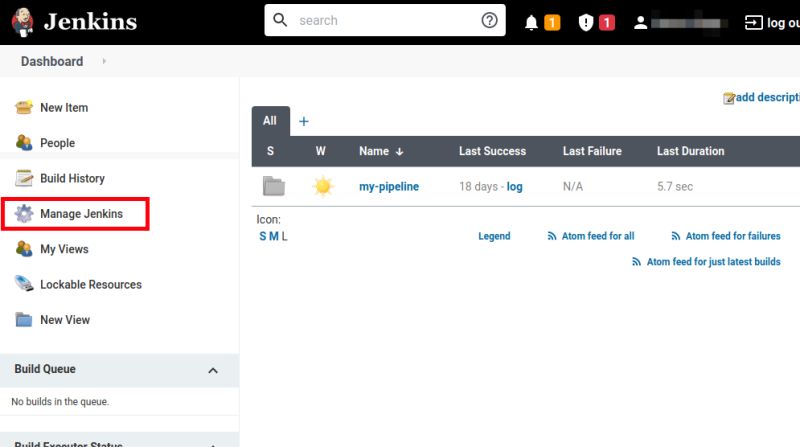Click the Jenkins butler logo icon
This screenshot has height=447, width=800.
[22, 22]
